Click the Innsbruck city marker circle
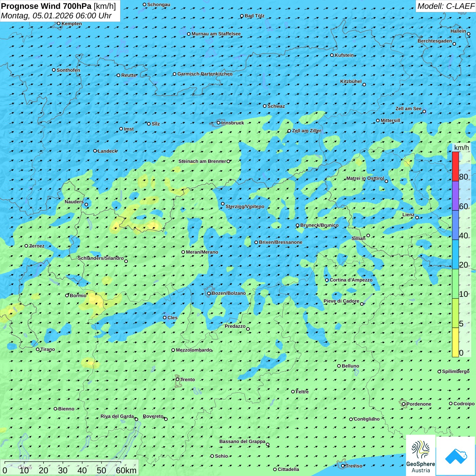The width and height of the screenshot is (476, 476). tap(219, 123)
